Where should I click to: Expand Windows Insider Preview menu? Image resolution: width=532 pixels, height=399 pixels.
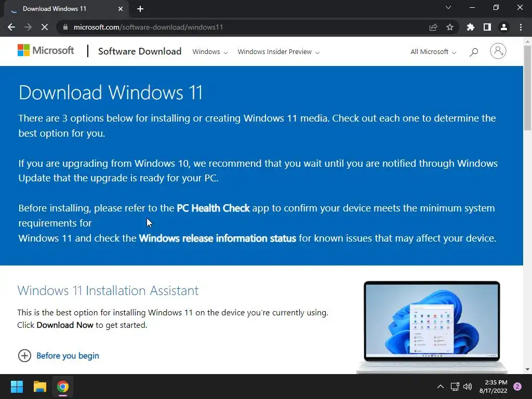[278, 52]
